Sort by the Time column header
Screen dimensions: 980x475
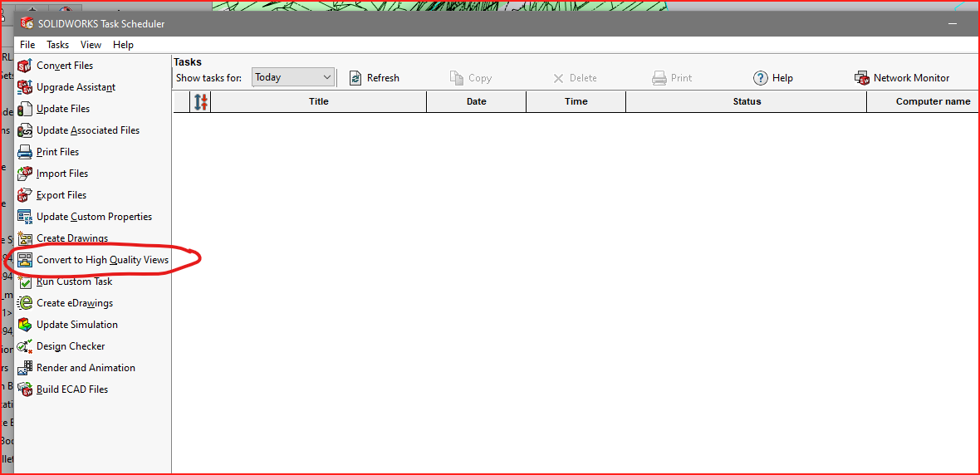point(576,102)
